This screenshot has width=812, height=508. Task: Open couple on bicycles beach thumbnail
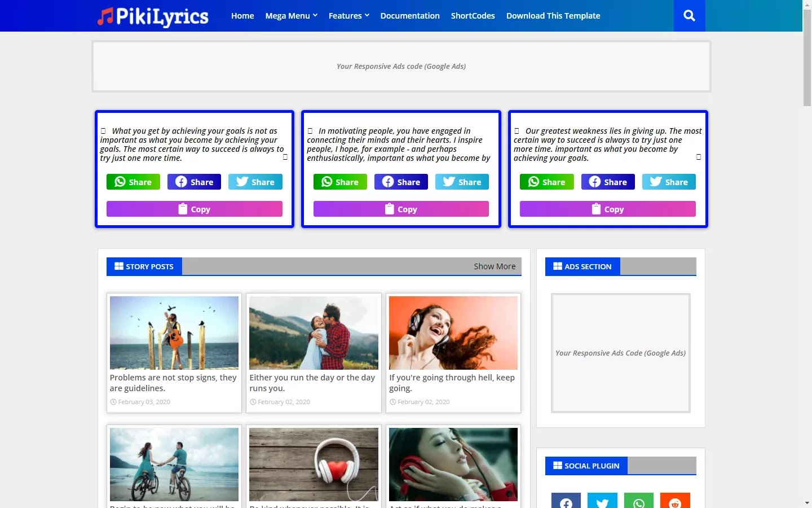pyautogui.click(x=174, y=465)
